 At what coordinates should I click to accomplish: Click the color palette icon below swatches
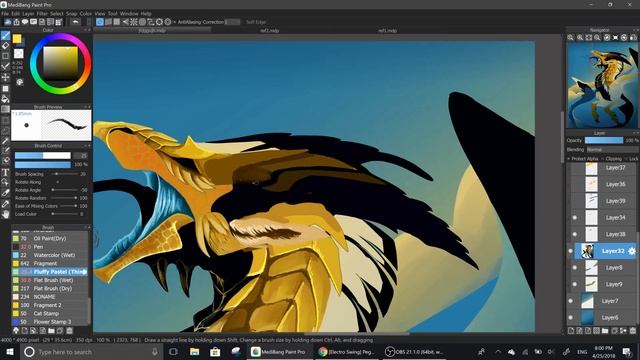tap(20, 82)
